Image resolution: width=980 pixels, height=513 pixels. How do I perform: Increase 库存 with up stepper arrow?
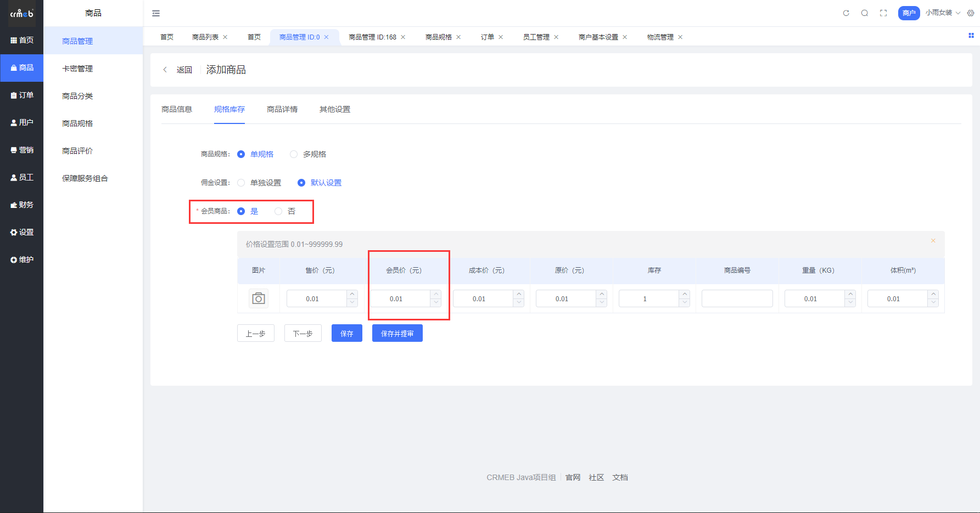click(x=685, y=295)
